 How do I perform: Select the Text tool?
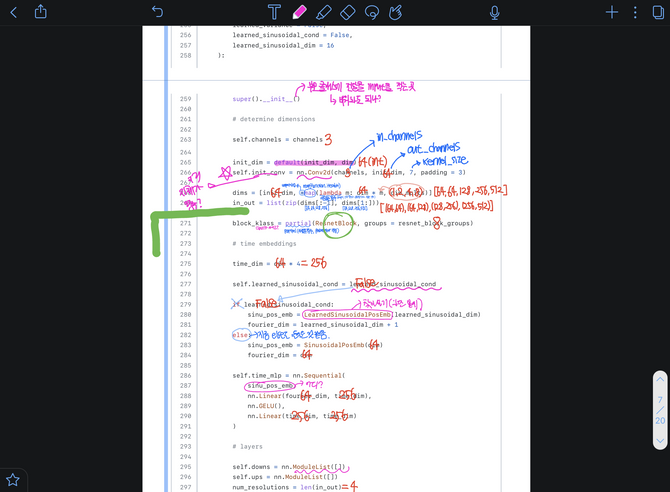coord(274,12)
